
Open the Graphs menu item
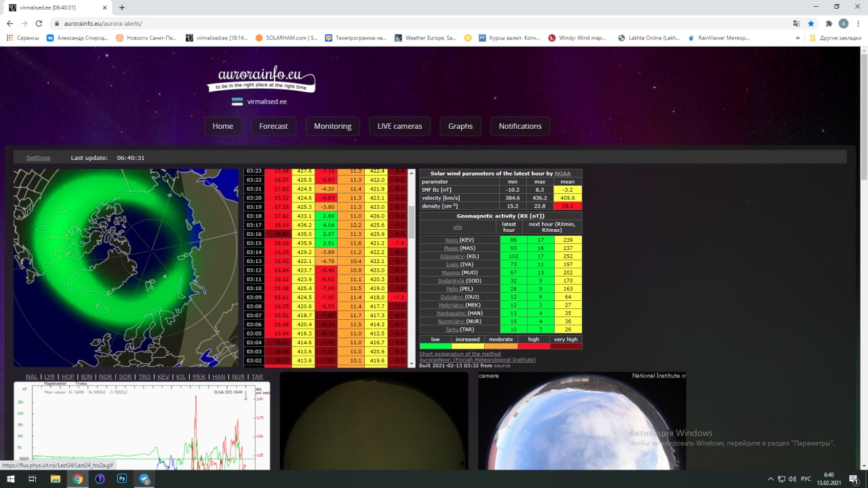[x=460, y=126]
